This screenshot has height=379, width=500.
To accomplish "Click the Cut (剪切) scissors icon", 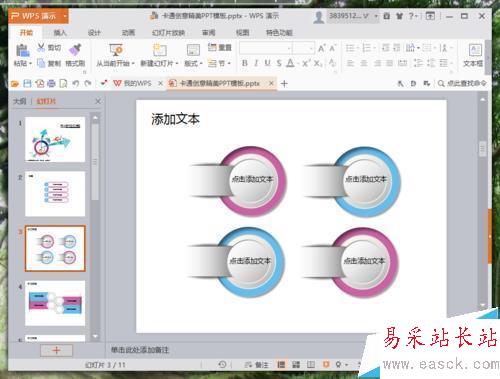I will [x=41, y=47].
